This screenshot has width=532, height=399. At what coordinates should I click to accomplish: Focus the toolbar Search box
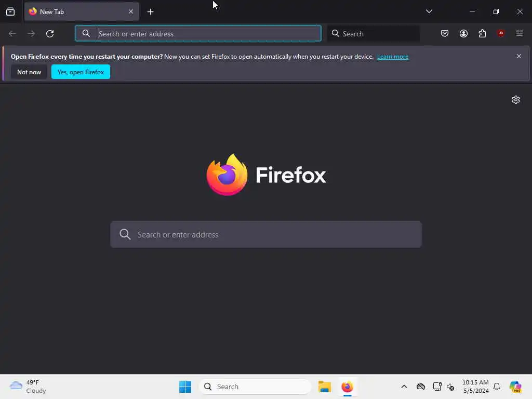pos(373,34)
